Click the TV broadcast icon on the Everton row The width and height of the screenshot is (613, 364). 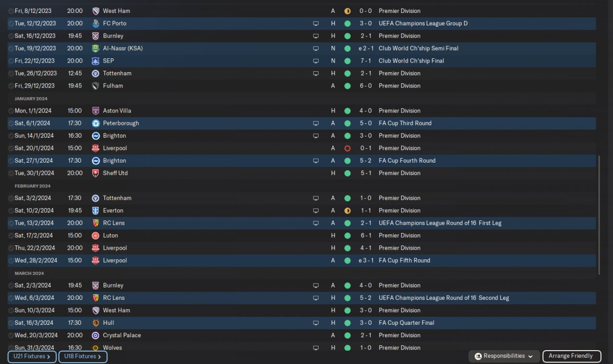point(316,210)
